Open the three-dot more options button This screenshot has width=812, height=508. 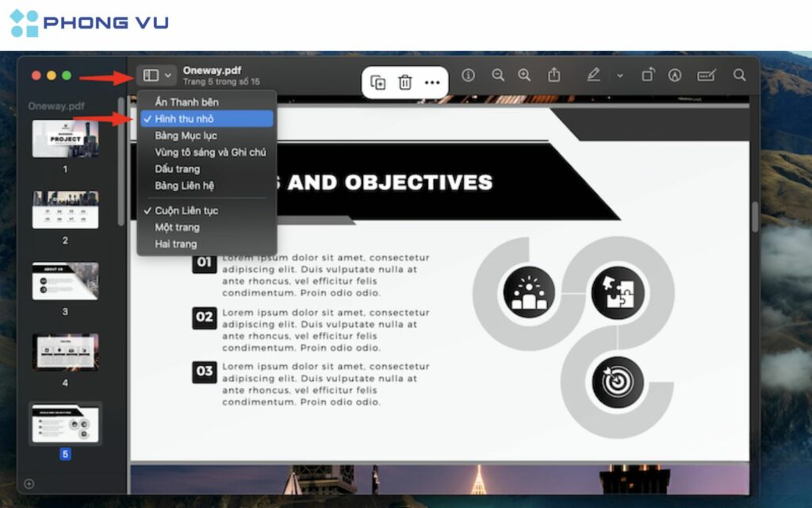[x=431, y=83]
